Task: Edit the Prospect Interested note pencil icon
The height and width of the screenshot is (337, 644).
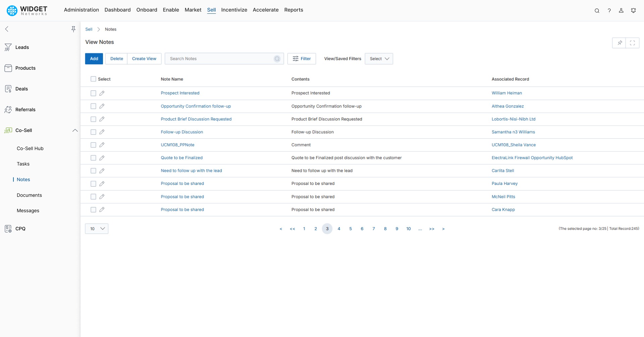Action: [x=102, y=93]
